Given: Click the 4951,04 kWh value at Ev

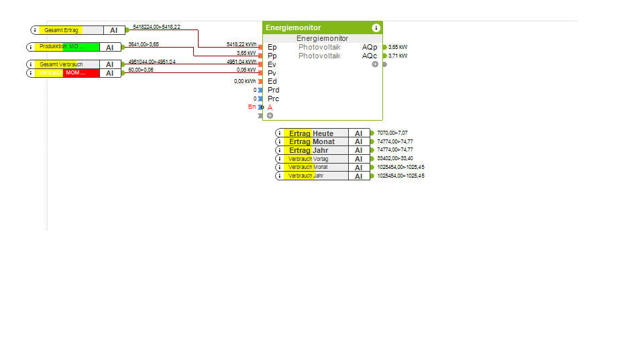Looking at the screenshot, I should pyautogui.click(x=241, y=62).
